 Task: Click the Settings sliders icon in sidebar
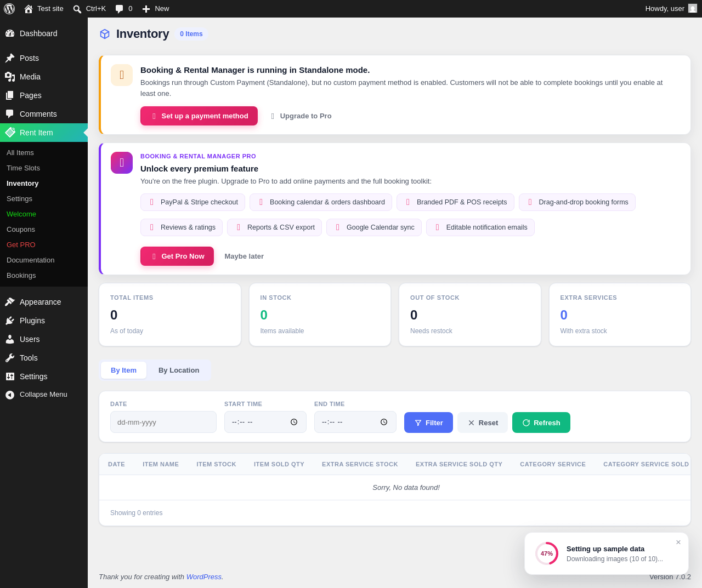(10, 376)
